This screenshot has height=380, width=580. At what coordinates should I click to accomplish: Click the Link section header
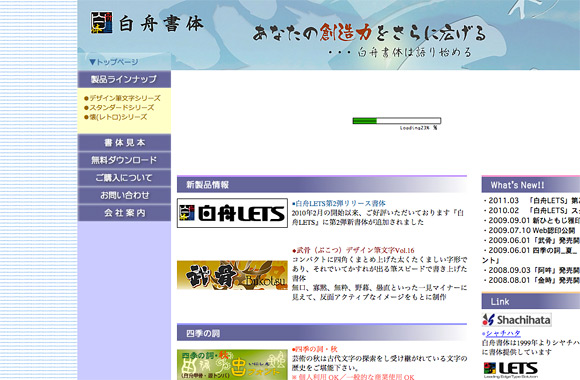pos(531,301)
